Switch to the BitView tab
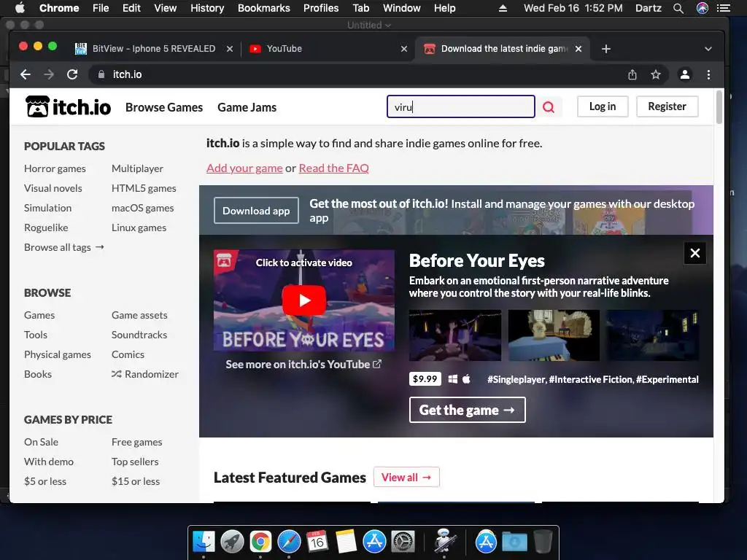 [x=153, y=49]
